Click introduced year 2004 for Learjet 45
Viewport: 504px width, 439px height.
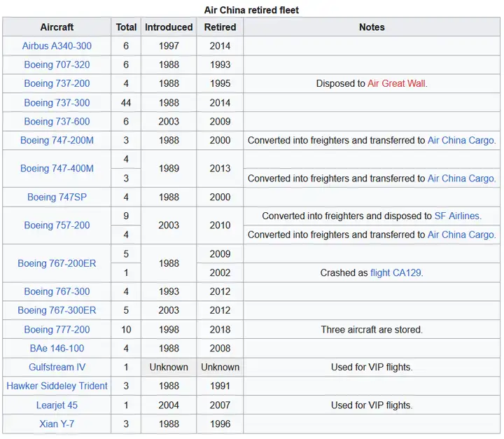(x=169, y=405)
